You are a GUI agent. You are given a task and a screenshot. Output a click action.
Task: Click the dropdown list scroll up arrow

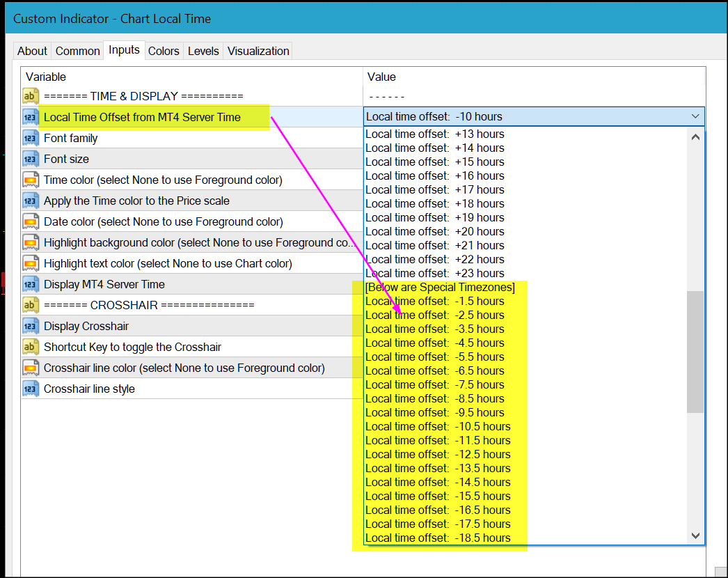[x=695, y=137]
